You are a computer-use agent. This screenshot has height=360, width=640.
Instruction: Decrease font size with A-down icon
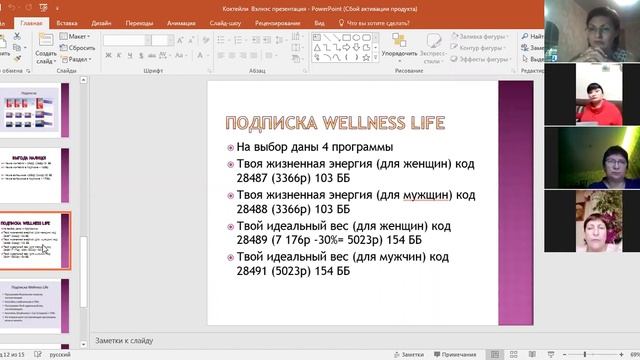[191, 40]
